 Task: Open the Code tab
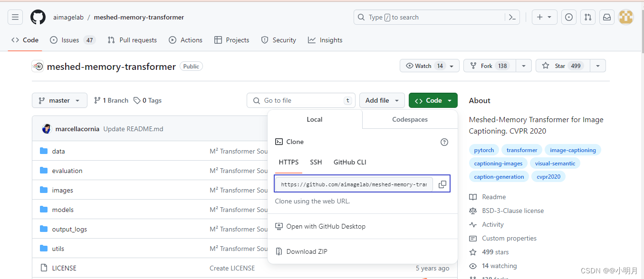[x=25, y=40]
